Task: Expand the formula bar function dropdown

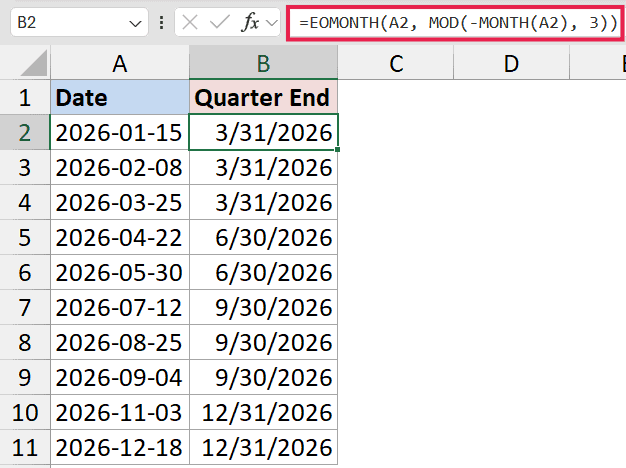Action: (272, 23)
